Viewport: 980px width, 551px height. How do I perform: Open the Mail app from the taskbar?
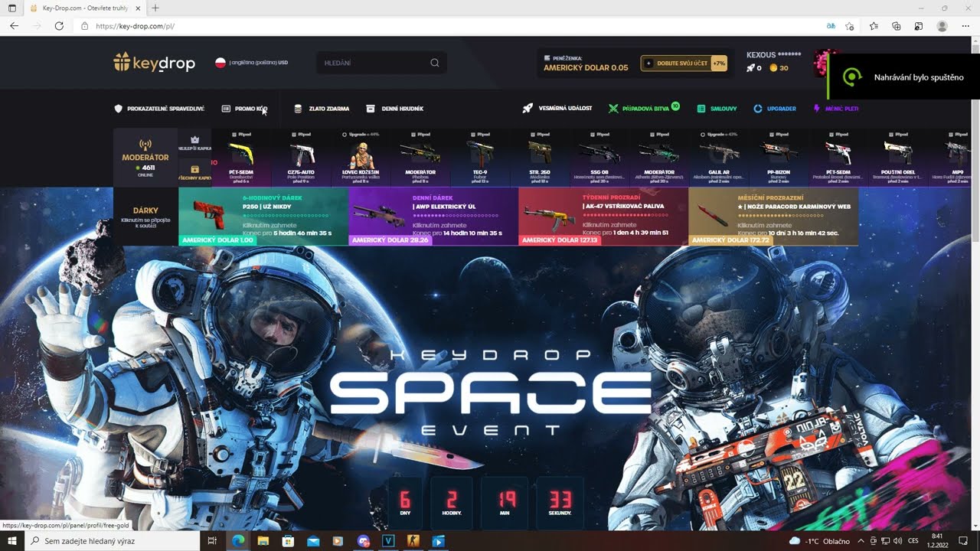coord(313,541)
